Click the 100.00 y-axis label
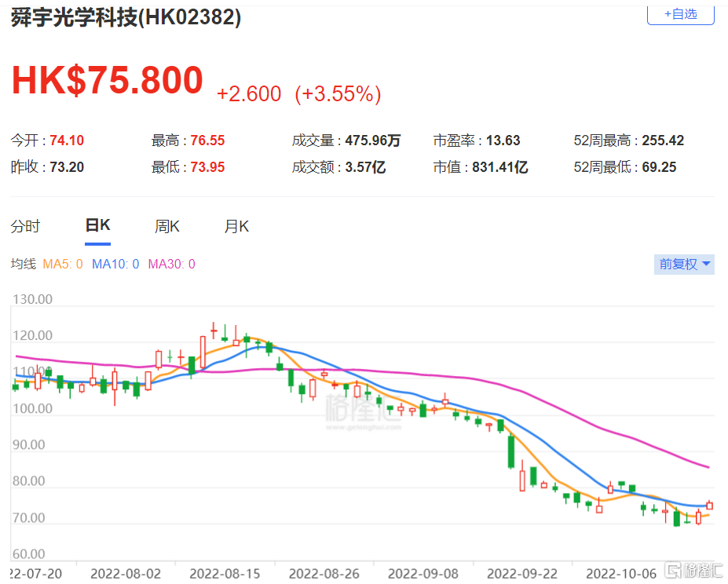The height and width of the screenshot is (584, 728). pos(32,408)
